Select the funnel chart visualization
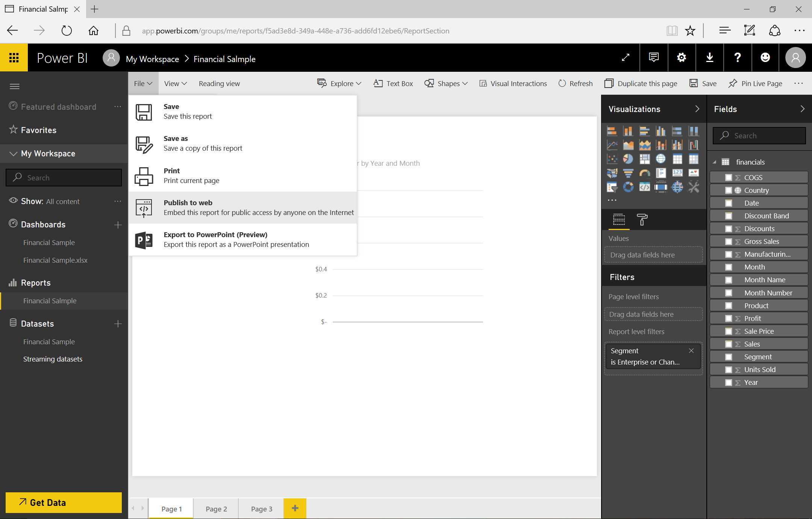The width and height of the screenshot is (812, 519). pyautogui.click(x=628, y=173)
